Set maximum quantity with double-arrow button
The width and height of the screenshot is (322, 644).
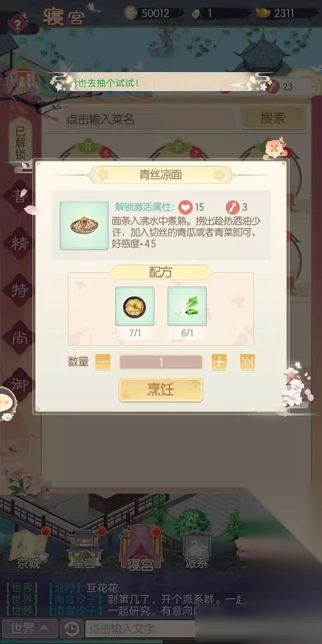(x=247, y=362)
